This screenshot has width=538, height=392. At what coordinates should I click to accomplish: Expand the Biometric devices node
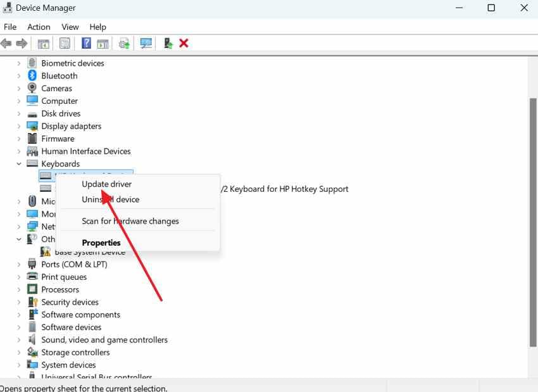coord(19,63)
